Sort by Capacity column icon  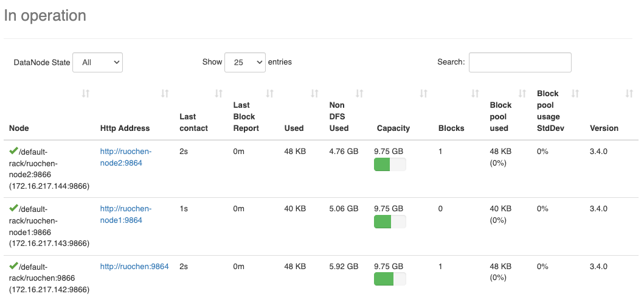coord(424,93)
